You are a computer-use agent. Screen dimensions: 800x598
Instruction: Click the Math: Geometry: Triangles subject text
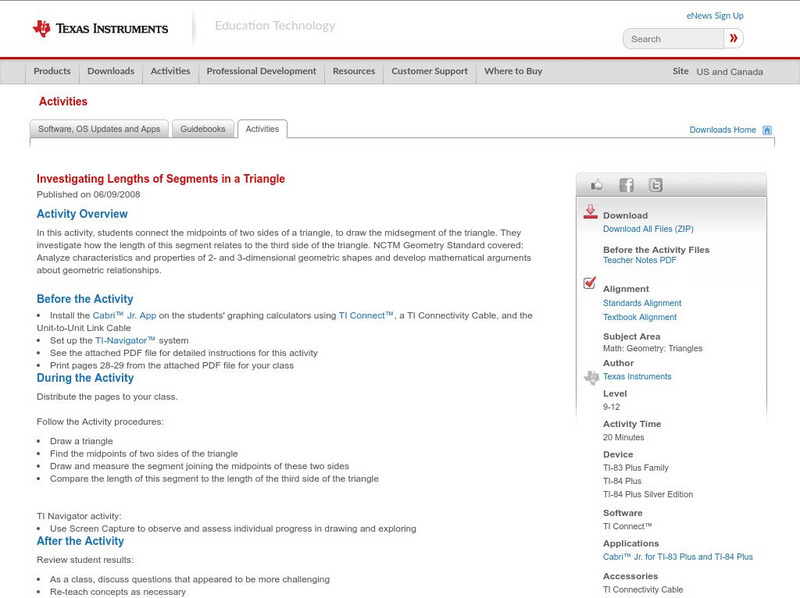click(x=653, y=348)
